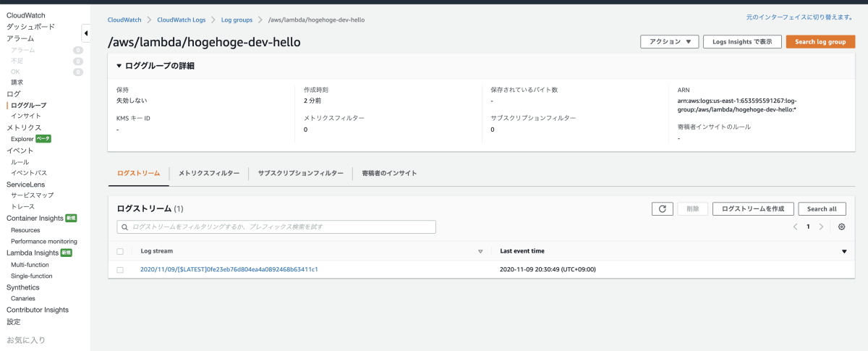Open アラーム section in sidebar
This screenshot has height=351, width=868.
click(20, 38)
